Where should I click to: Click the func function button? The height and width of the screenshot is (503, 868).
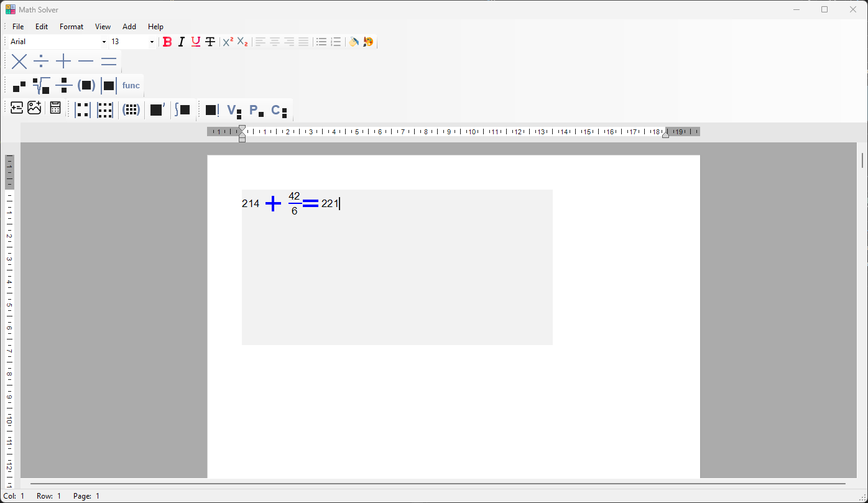click(131, 85)
